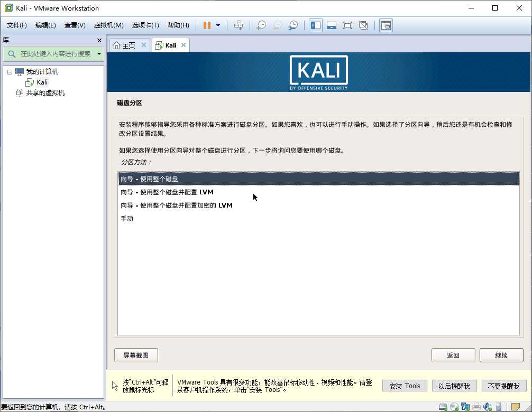This screenshot has width=532, height=412.
Task: Switch to Unity mode icon
Action: coord(363,25)
